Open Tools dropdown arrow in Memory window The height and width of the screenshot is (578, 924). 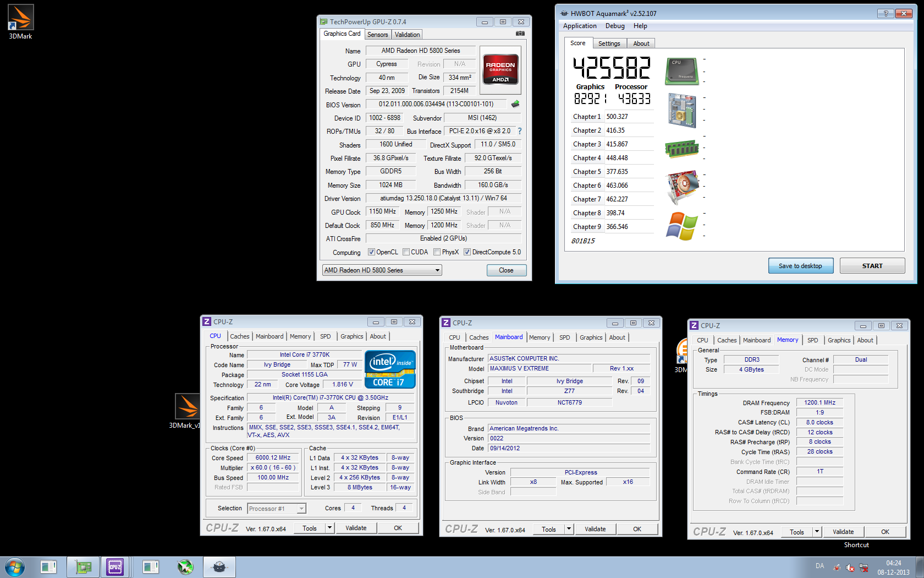[x=817, y=532]
